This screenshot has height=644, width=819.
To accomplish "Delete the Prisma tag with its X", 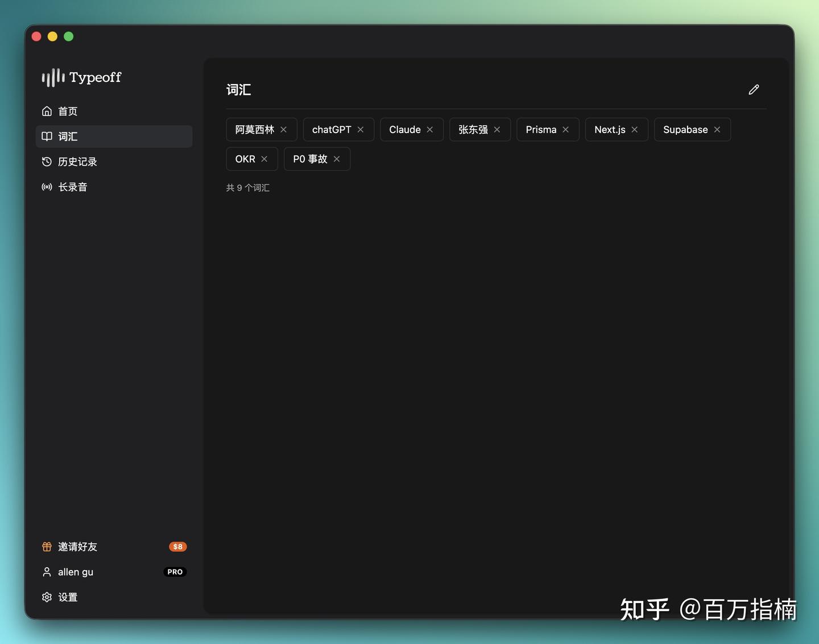I will tap(566, 130).
